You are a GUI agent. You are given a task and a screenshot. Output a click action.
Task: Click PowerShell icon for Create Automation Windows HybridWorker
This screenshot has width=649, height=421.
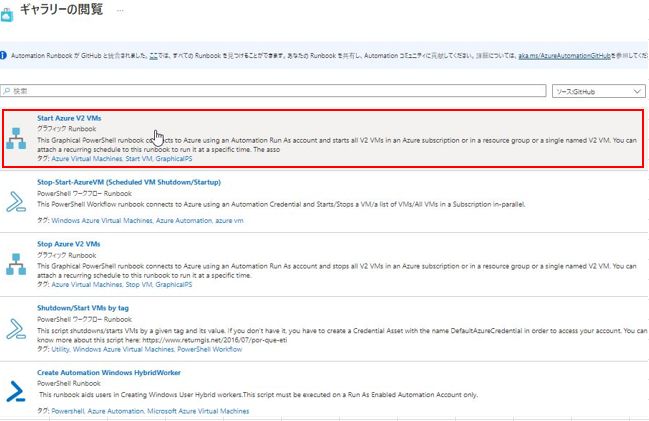16,392
